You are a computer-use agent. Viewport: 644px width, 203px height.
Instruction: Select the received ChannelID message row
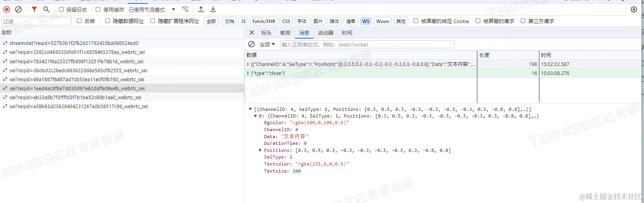(x=443, y=64)
